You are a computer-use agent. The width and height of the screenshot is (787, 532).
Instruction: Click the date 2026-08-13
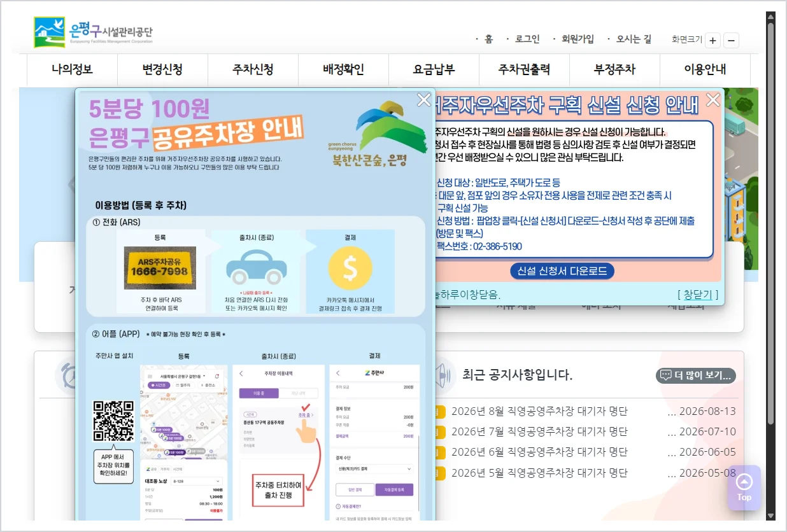click(x=707, y=411)
